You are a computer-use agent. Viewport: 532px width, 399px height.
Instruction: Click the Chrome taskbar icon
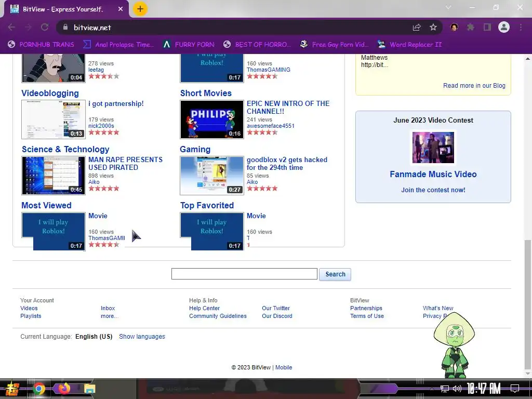(38, 389)
